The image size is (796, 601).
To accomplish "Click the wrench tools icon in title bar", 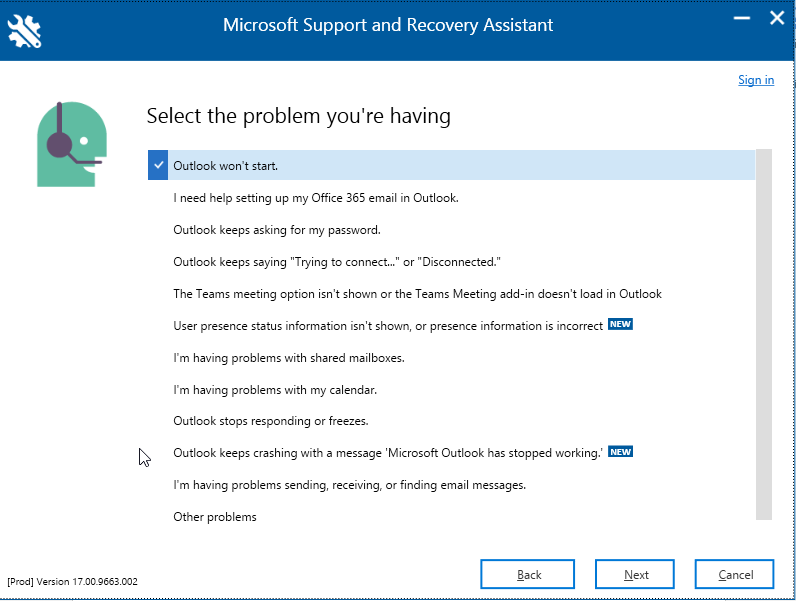I will [x=24, y=31].
